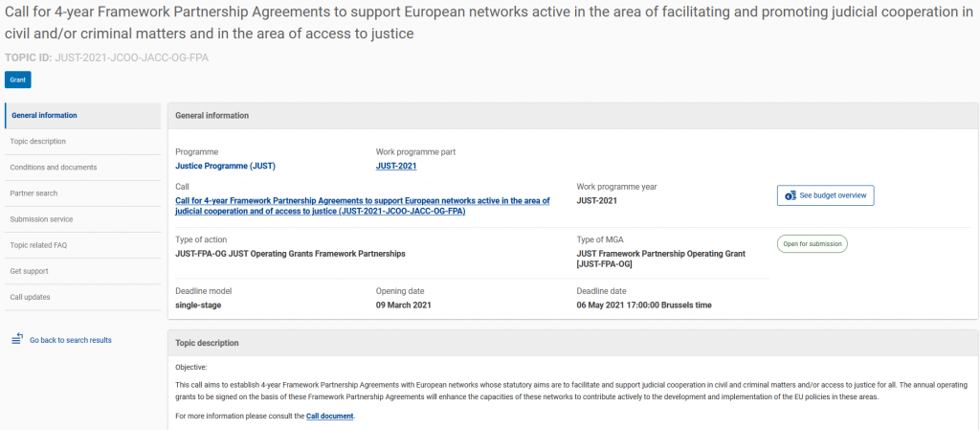The width and height of the screenshot is (980, 430).
Task: Select Get support in the sidebar
Action: pos(82,271)
